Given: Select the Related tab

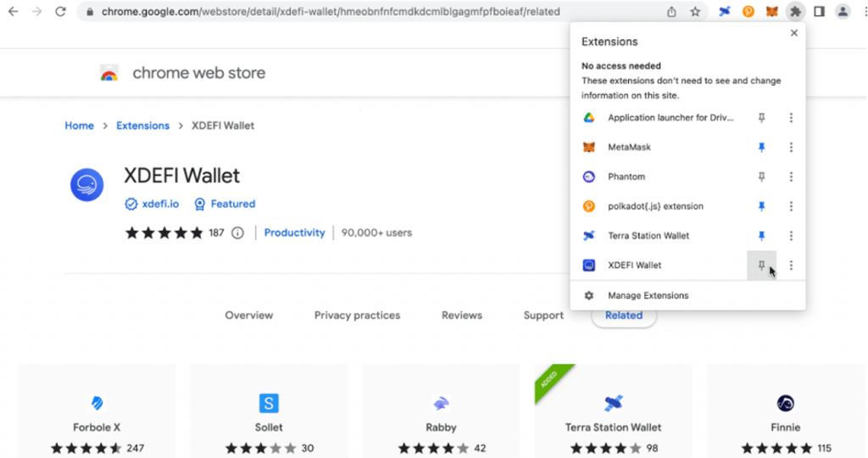Looking at the screenshot, I should tap(624, 316).
